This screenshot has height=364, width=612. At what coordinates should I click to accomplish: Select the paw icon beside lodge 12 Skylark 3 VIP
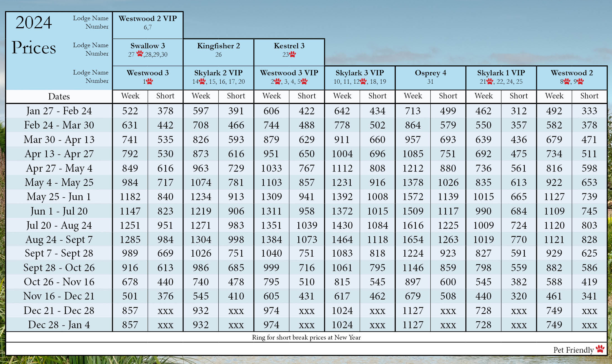(x=363, y=81)
